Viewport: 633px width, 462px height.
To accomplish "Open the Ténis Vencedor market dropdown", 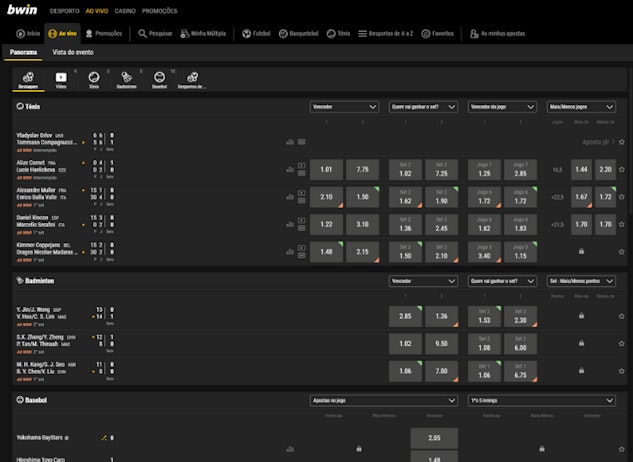I will tap(344, 107).
